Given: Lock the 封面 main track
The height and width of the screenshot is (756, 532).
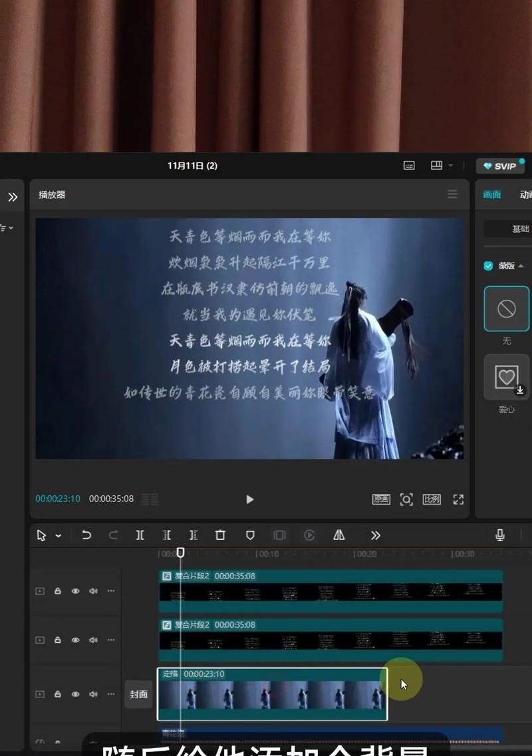Looking at the screenshot, I should (57, 694).
